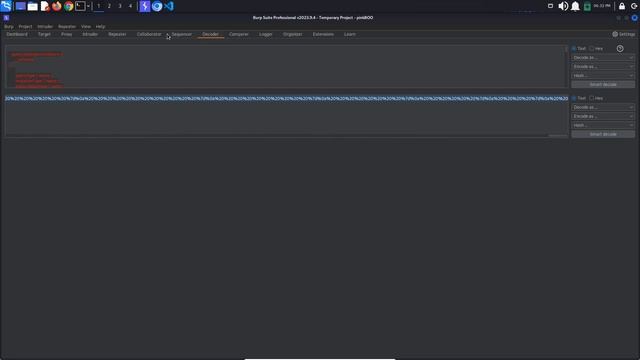Viewport: 640px width, 360px height.
Task: Open the View menu
Action: (x=86, y=27)
